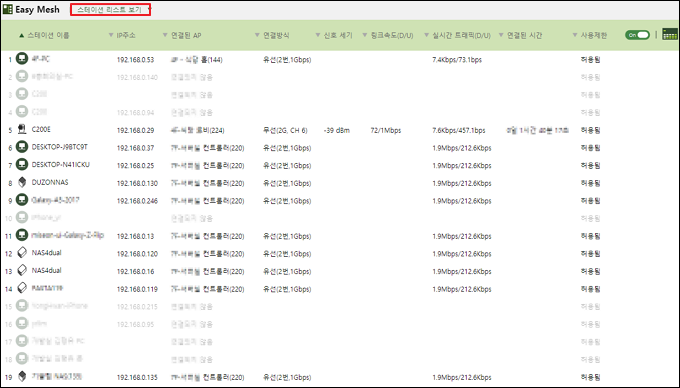The width and height of the screenshot is (680, 388).
Task: Select NAS4dual with IP 192.168.0.16
Action: 46,271
